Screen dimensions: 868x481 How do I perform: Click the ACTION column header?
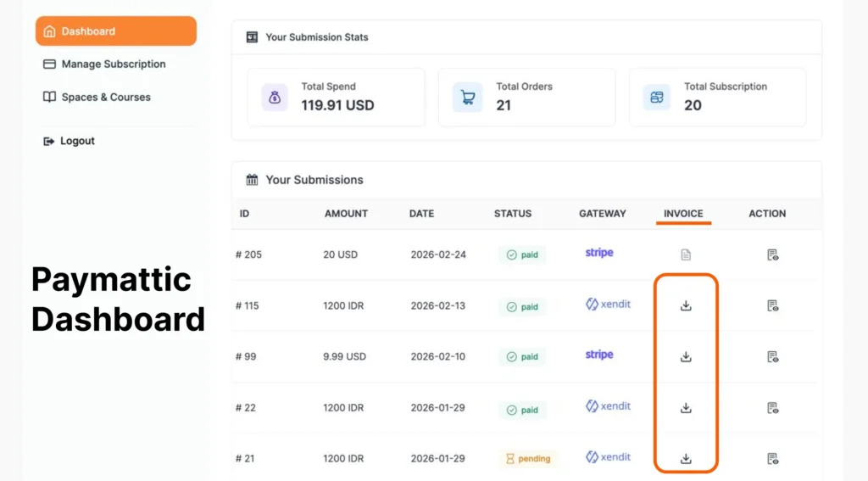pyautogui.click(x=766, y=213)
